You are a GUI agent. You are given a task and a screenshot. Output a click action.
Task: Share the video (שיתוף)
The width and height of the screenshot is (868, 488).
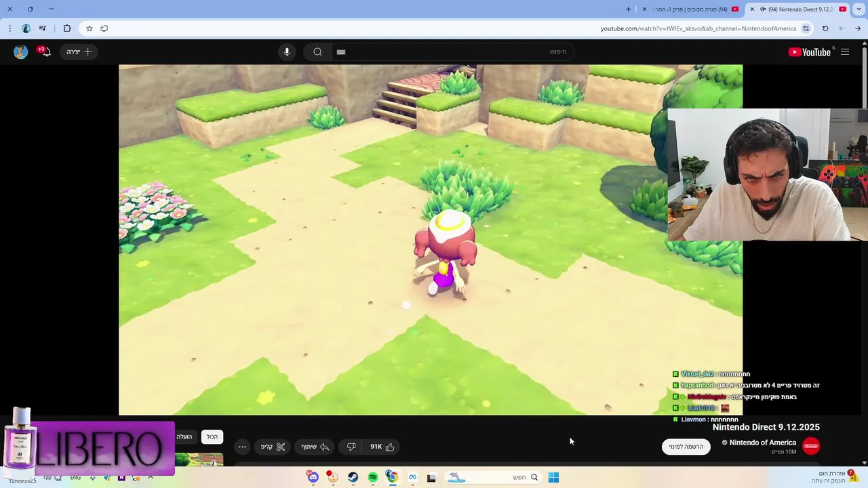click(x=315, y=447)
